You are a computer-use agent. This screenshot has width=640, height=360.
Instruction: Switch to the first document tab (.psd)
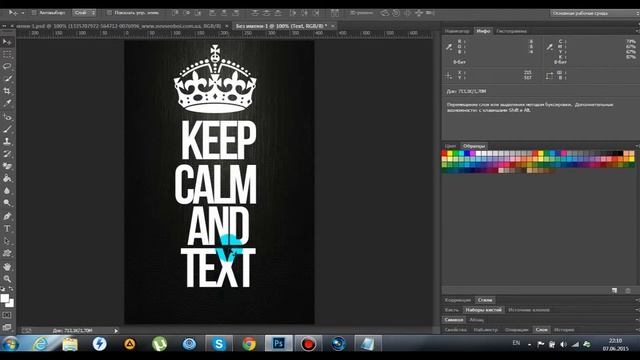[119, 26]
